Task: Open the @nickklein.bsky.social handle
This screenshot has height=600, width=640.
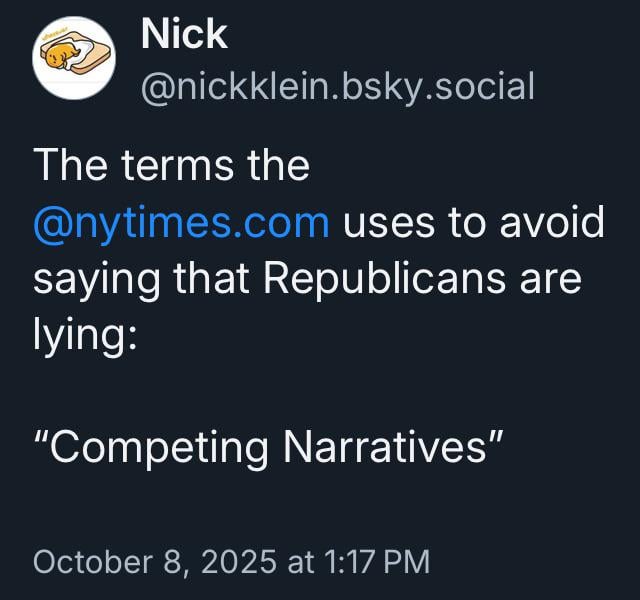Action: tap(338, 86)
